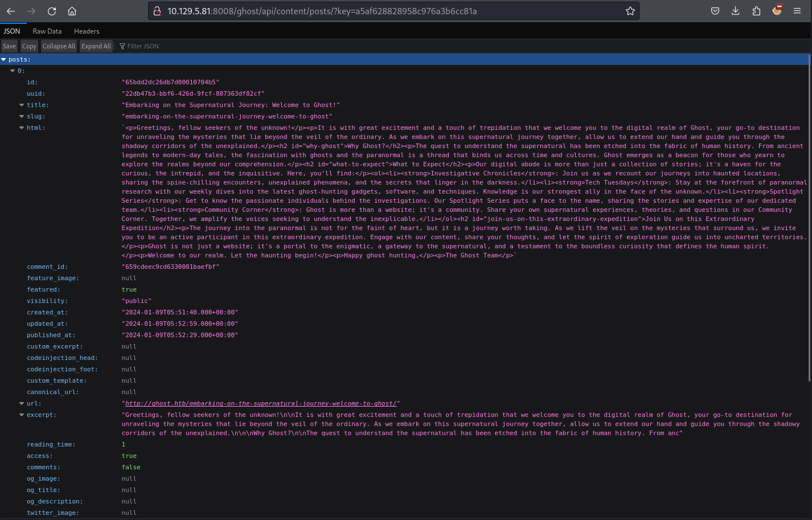The width and height of the screenshot is (812, 520).
Task: Expand All JSON nodes
Action: (96, 46)
